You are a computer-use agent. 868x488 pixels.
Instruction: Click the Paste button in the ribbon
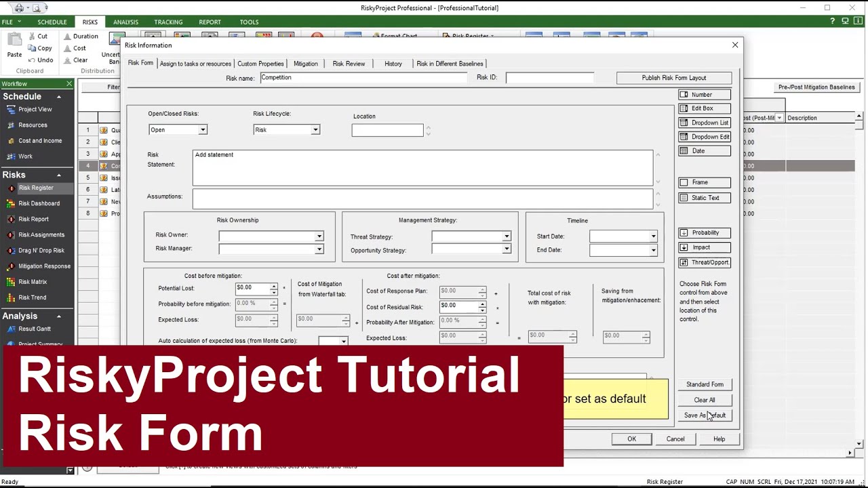pos(14,46)
